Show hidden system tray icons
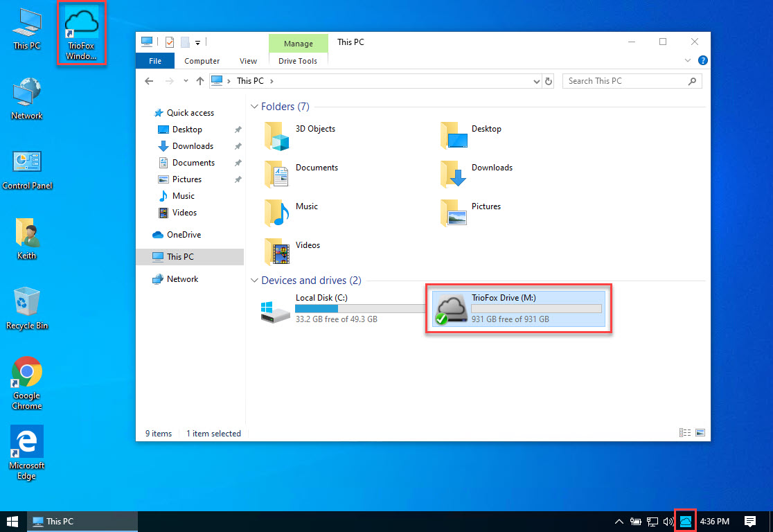 [619, 521]
